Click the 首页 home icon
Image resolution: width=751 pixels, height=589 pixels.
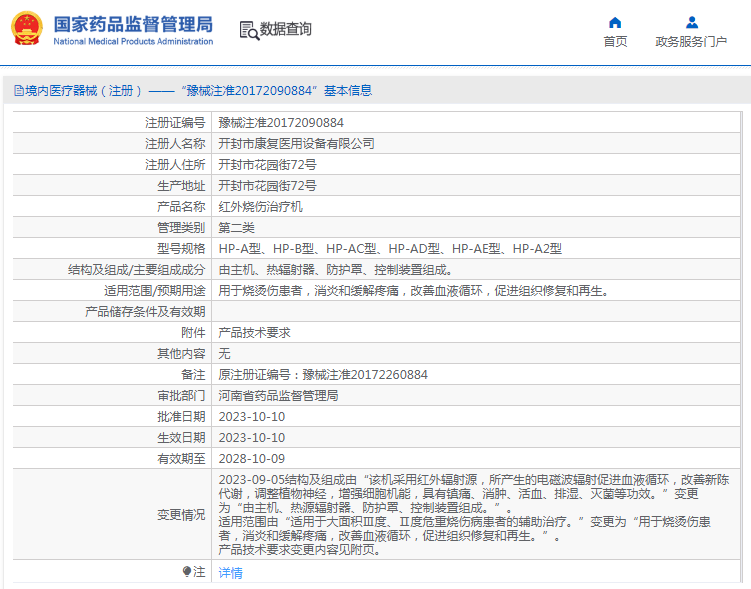coord(615,23)
